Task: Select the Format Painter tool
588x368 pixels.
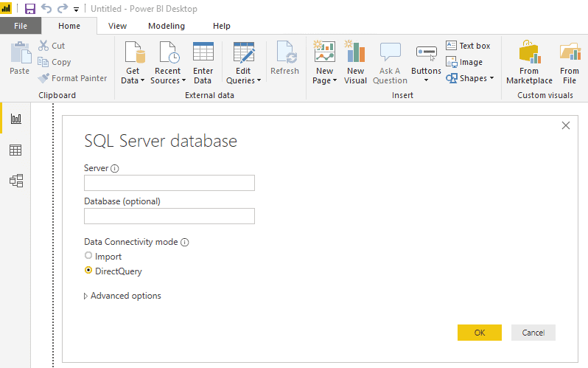Action: (73, 78)
